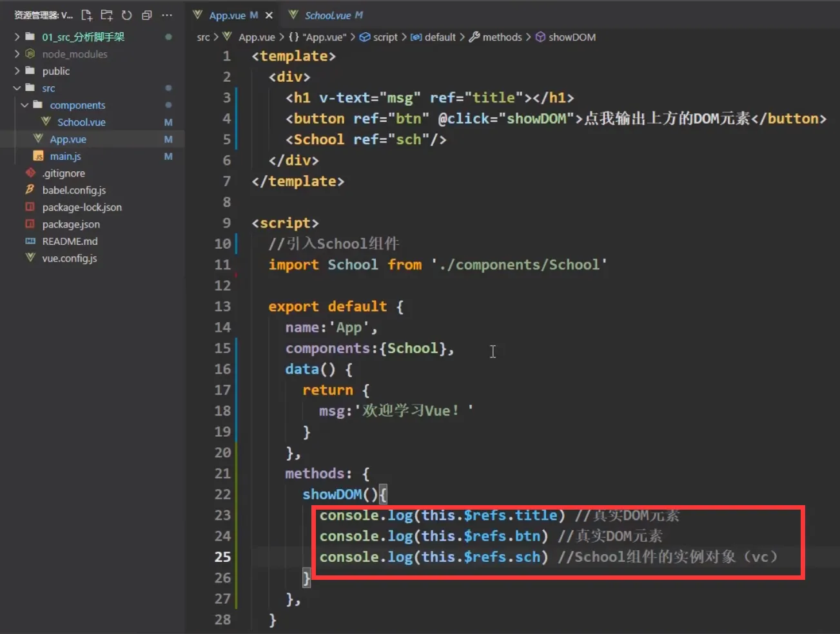Screen dimensions: 840x634
Task: Click the showDOM() method definition
Action: [345, 494]
